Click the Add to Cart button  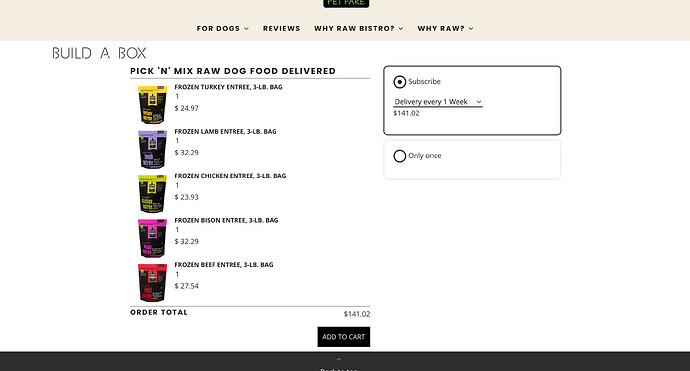tap(344, 337)
